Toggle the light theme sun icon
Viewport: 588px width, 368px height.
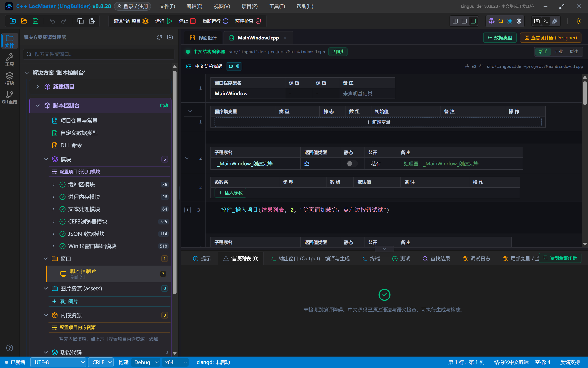[x=579, y=21]
